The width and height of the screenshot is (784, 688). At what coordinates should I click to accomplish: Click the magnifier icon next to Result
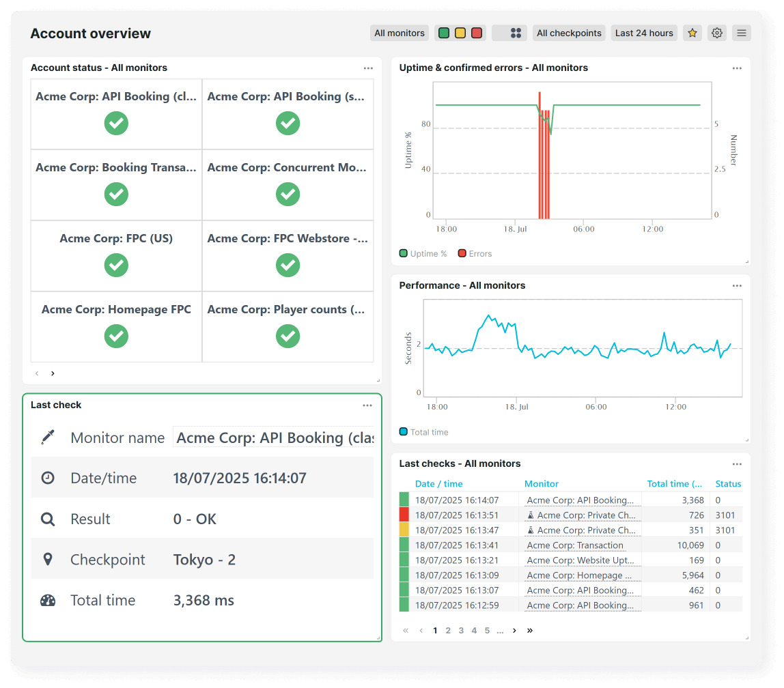[47, 519]
